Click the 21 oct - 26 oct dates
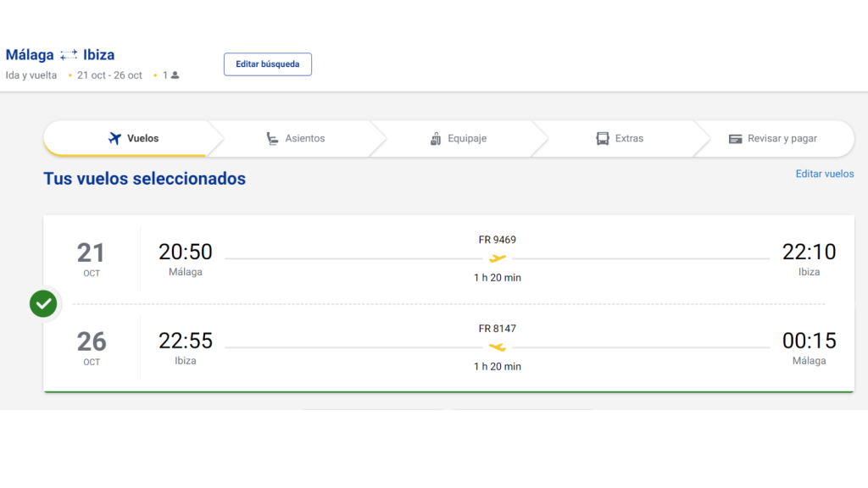 (109, 75)
